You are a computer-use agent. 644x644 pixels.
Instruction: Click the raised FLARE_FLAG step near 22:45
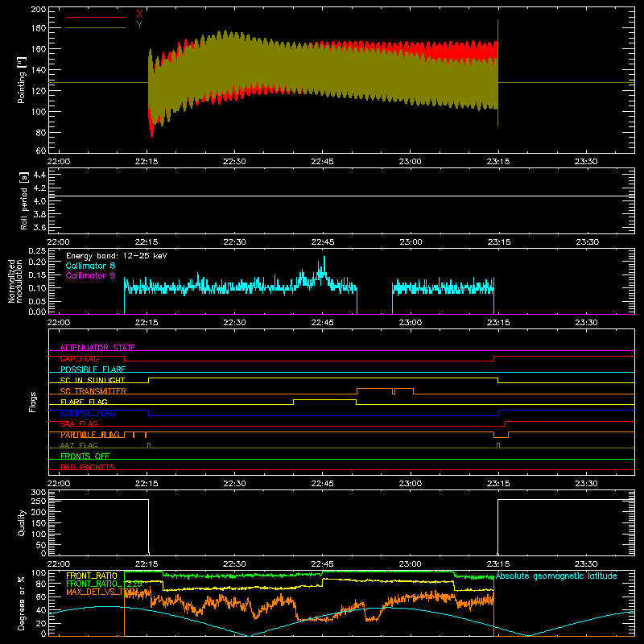pyautogui.click(x=324, y=399)
